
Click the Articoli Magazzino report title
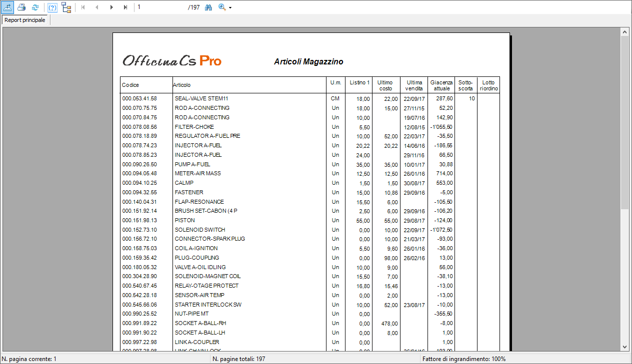(x=308, y=61)
